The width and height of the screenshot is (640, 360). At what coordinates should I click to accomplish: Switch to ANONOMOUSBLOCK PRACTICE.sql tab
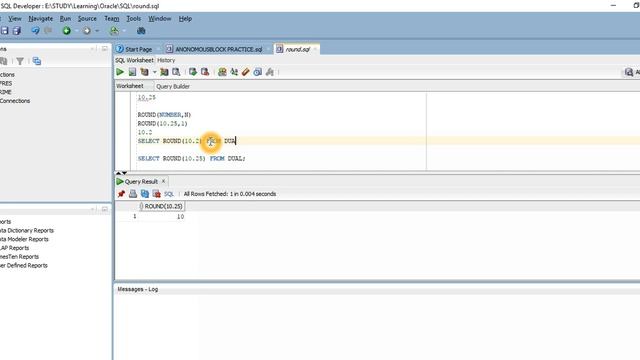click(215, 49)
